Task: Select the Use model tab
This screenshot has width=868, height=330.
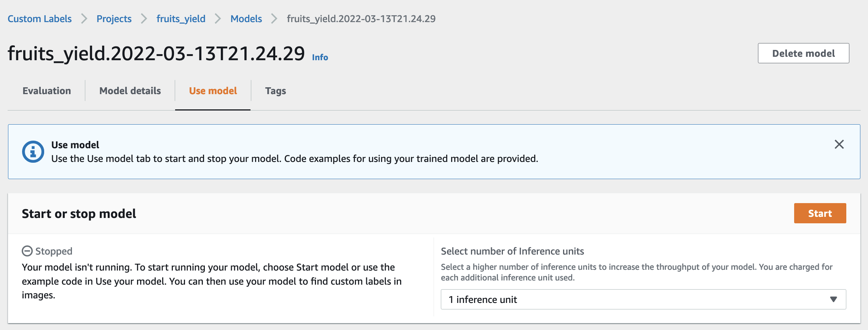Action: pyautogui.click(x=213, y=91)
